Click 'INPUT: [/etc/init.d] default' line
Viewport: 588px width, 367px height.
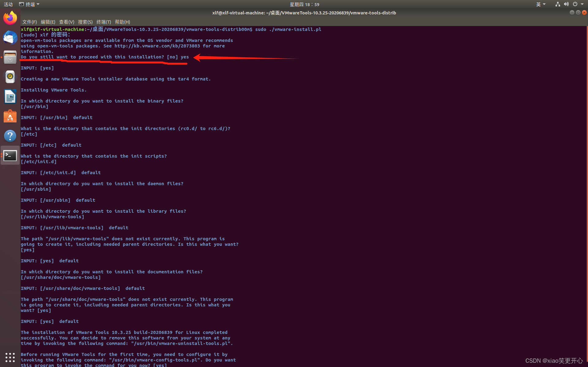tap(61, 173)
